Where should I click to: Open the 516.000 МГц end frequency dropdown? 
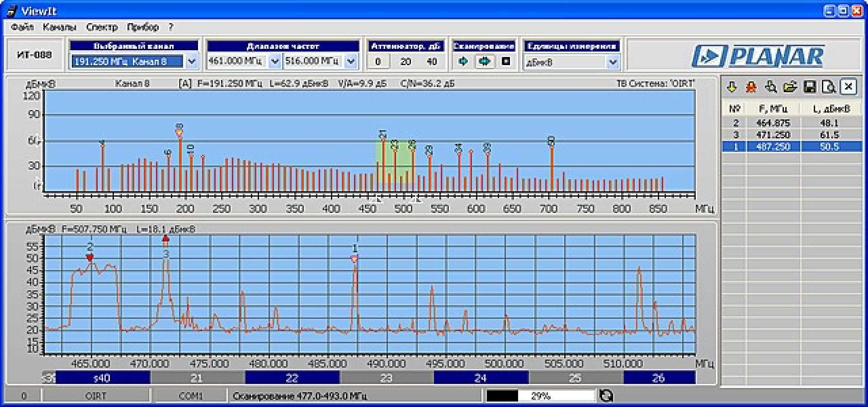pos(351,61)
